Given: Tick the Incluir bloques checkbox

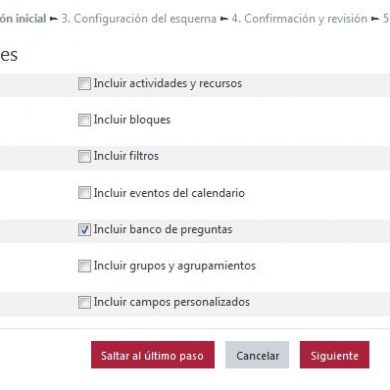Looking at the screenshot, I should (84, 120).
